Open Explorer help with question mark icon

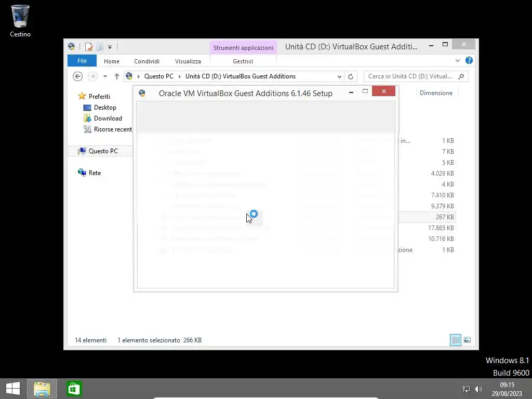(x=469, y=60)
